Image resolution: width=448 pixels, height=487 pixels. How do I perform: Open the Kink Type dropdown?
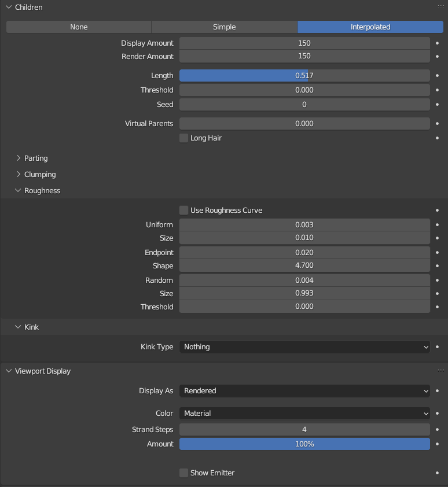tap(304, 347)
